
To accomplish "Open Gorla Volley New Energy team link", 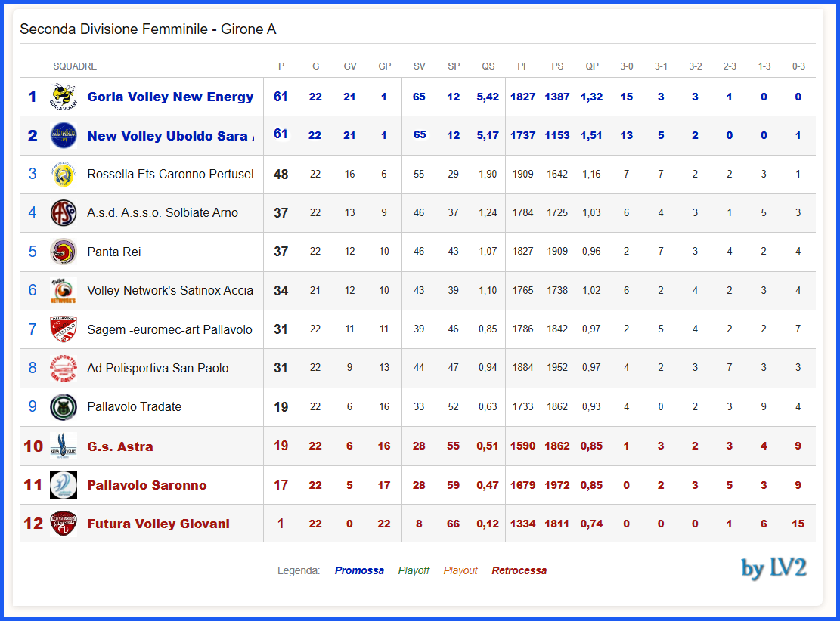I will (170, 97).
